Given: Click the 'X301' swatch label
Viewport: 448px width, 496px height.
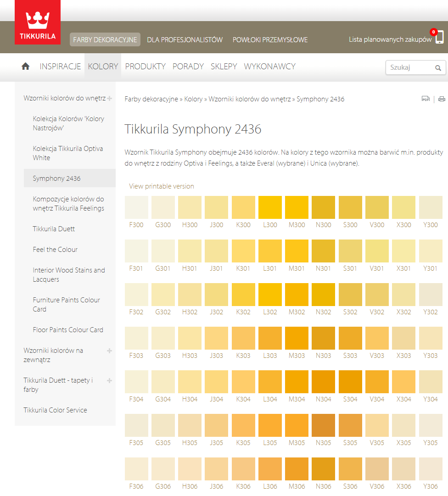Looking at the screenshot, I should 404,268.
